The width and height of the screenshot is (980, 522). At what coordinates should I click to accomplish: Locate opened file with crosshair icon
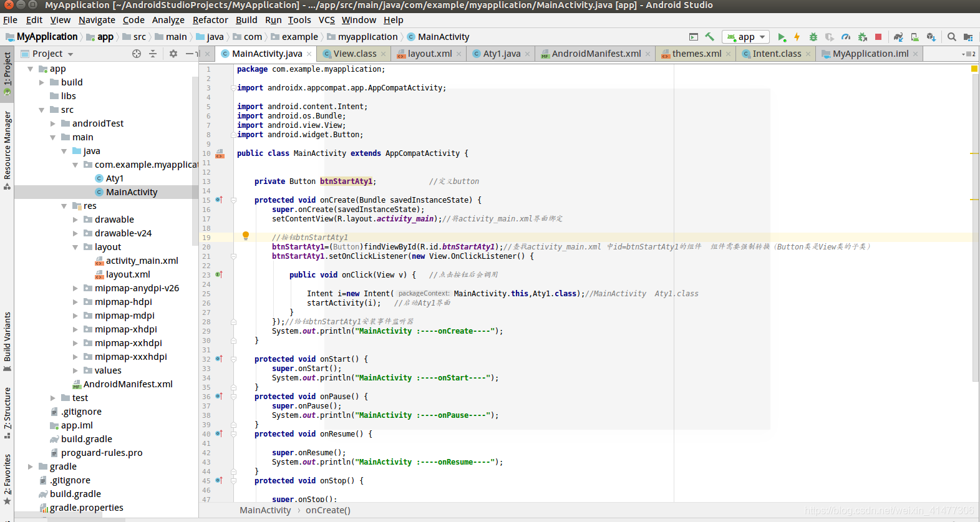click(137, 54)
